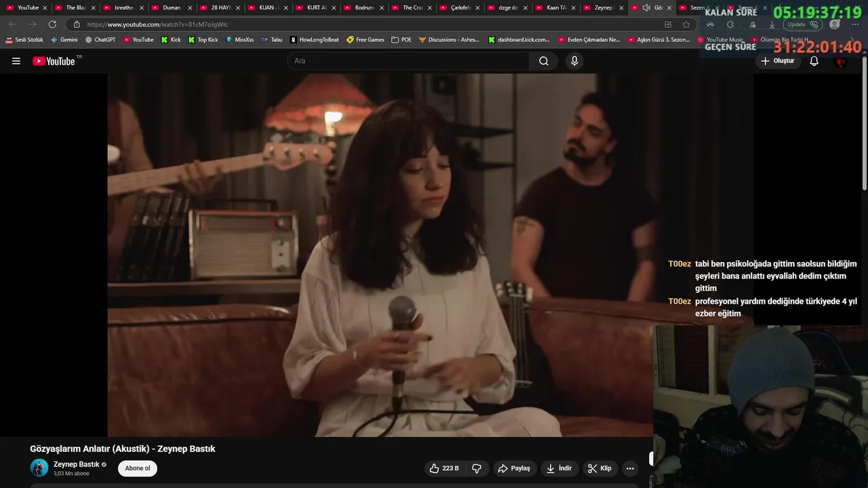
Task: Go back with the browser back arrow
Action: click(13, 24)
